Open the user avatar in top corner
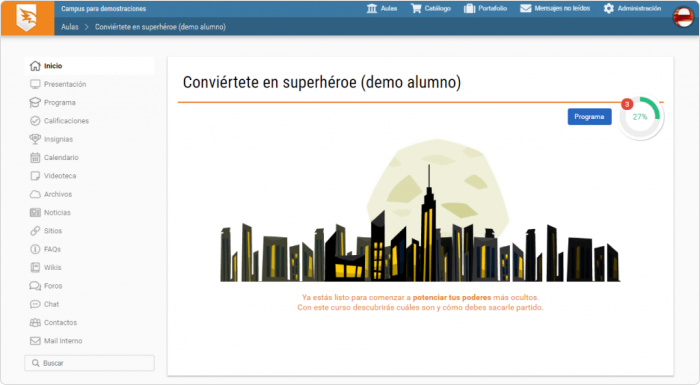This screenshot has width=700, height=385. (683, 17)
